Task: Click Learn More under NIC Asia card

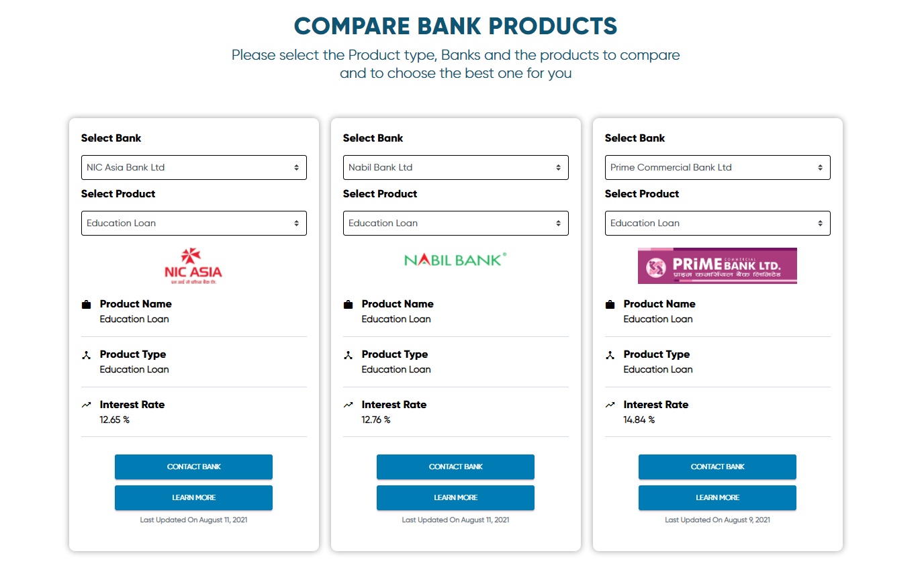Action: click(193, 497)
